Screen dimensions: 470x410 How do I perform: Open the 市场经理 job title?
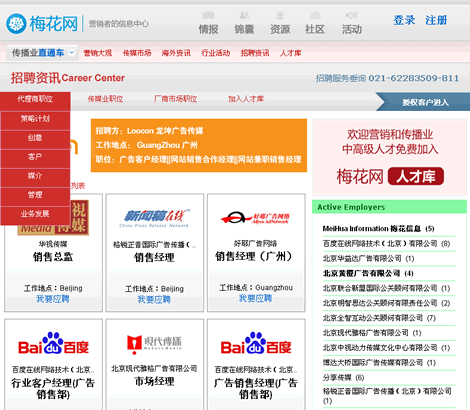pyautogui.click(x=154, y=381)
